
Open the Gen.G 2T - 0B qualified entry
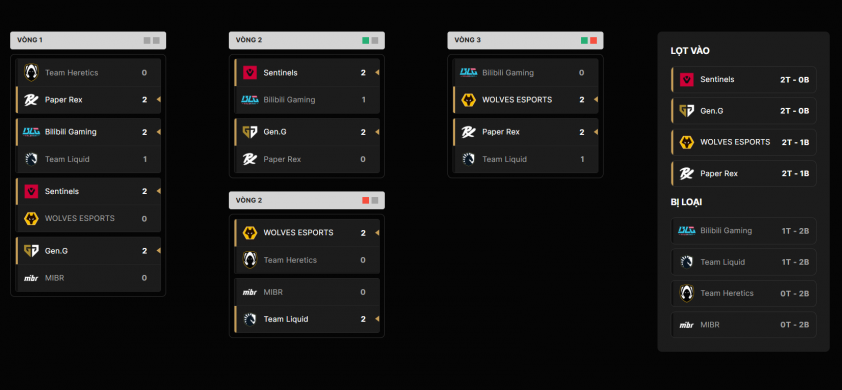pos(744,111)
